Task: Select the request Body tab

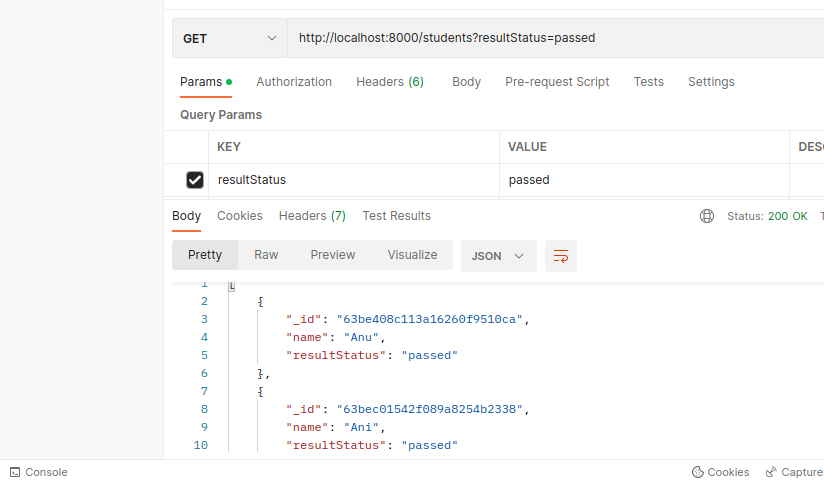Action: 466,82
